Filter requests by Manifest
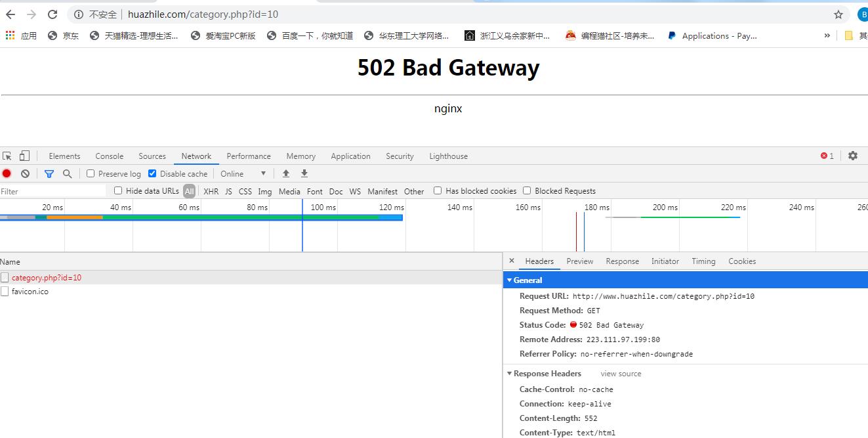Image resolution: width=868 pixels, height=438 pixels. 382,191
